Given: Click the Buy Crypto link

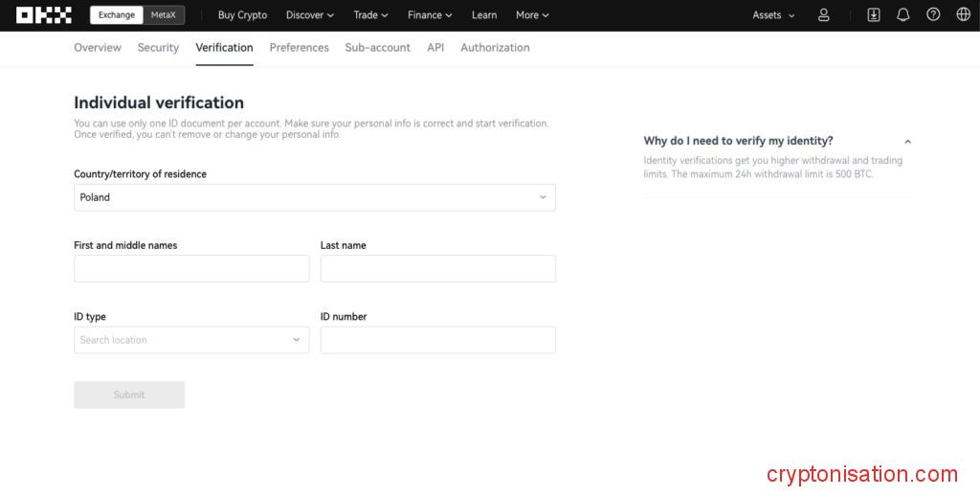Looking at the screenshot, I should 242,15.
